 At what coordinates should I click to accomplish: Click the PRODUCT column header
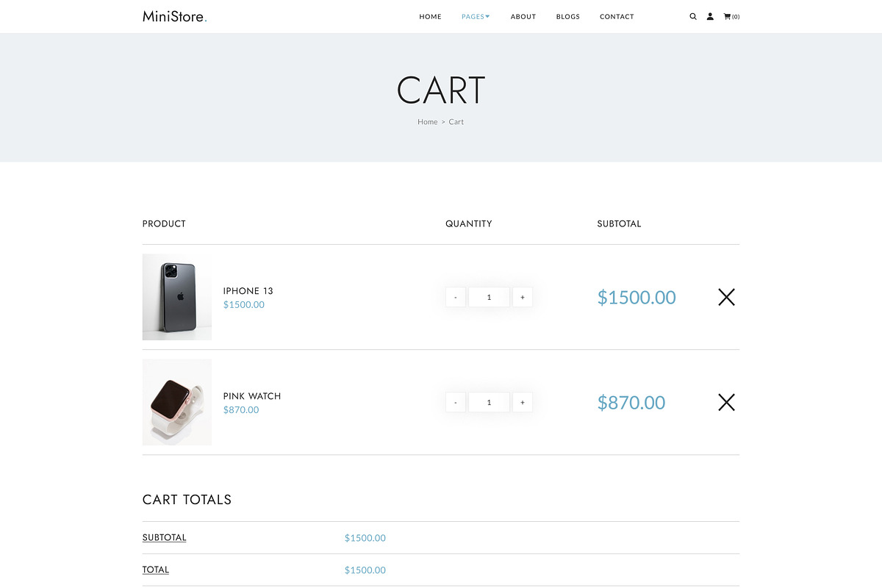pyautogui.click(x=164, y=223)
